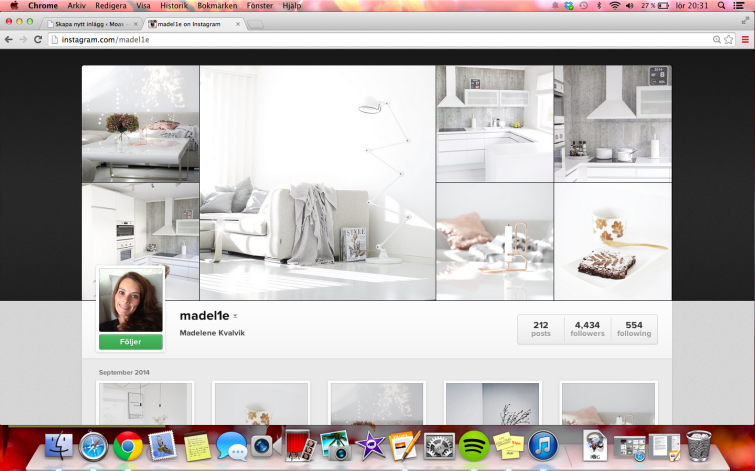The height and width of the screenshot is (471, 755).
Task: Open the brownie cake photo in the header
Action: pos(612,241)
